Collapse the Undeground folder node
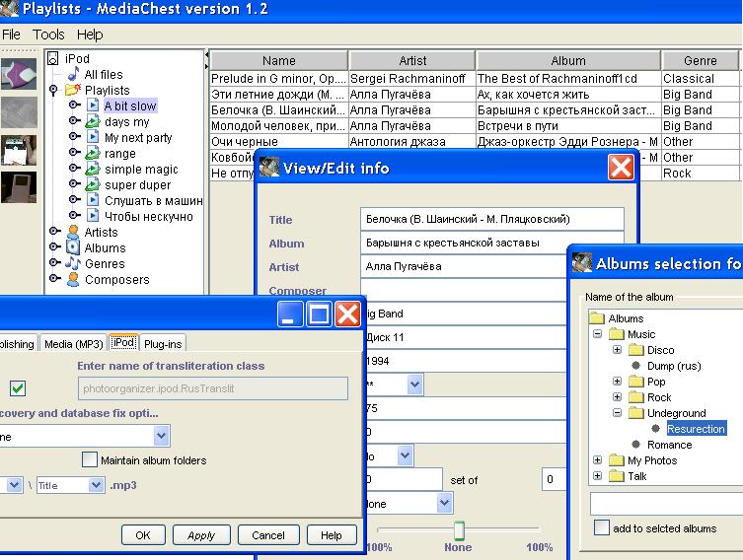The height and width of the screenshot is (560, 743). pos(617,413)
